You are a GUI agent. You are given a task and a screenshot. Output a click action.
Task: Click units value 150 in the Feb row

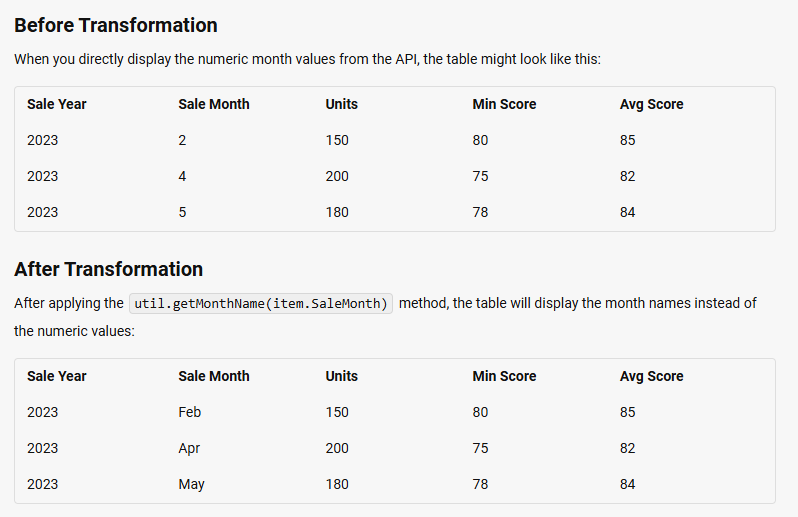pyautogui.click(x=337, y=412)
